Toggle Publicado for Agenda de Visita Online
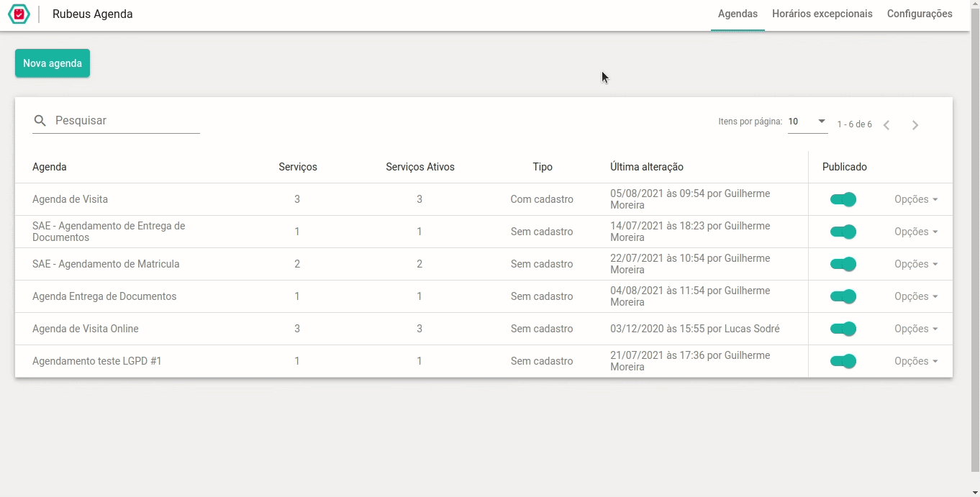 coord(843,329)
